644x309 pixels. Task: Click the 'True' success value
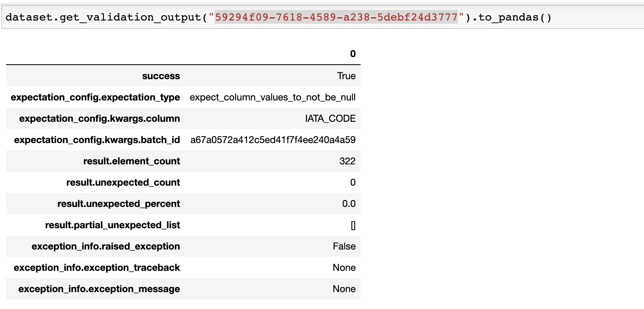(x=346, y=76)
